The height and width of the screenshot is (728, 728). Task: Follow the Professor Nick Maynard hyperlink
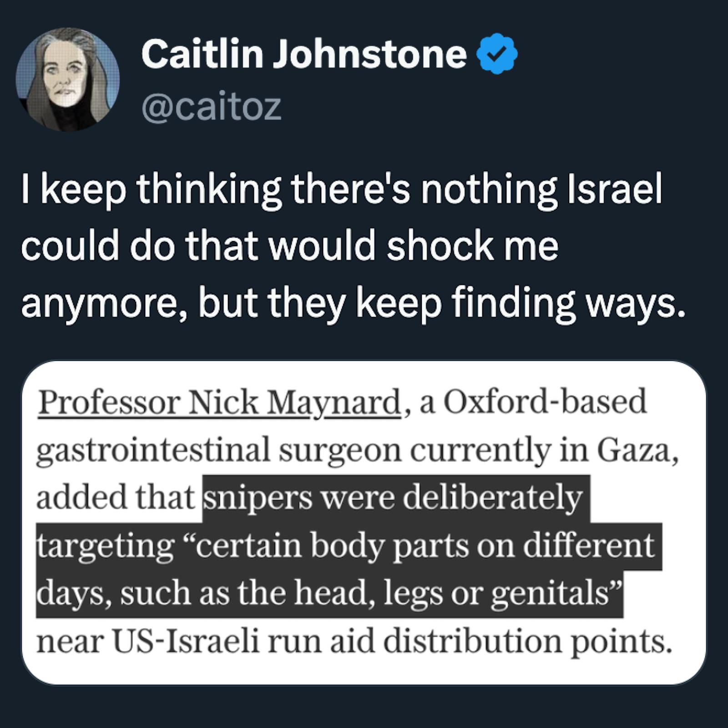pos(218,403)
